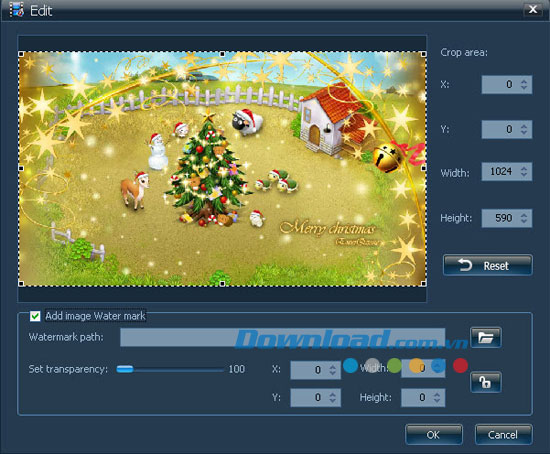Decrease watermark Height with down arrow
Screen dimensions: 550x454
coord(437,401)
